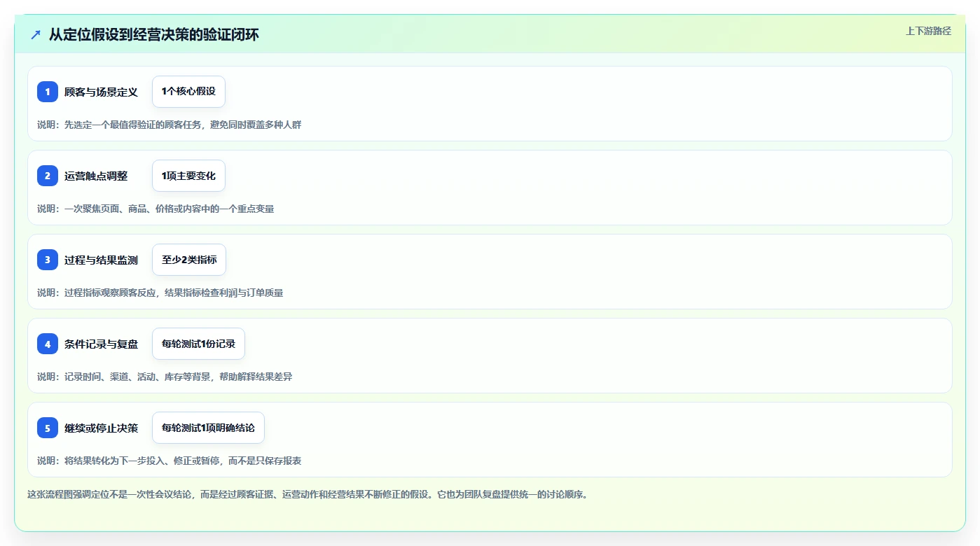Click step badge 3 for 过程与结果监测
Viewport: 980px width, 546px height.
[x=48, y=260]
